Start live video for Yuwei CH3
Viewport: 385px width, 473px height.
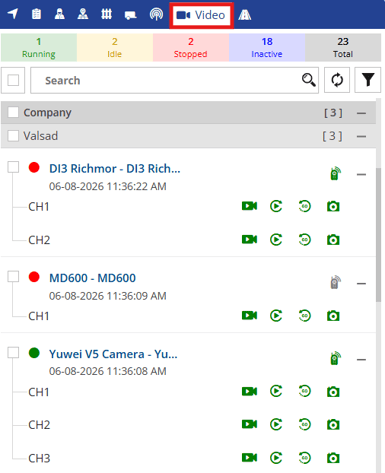[249, 458]
